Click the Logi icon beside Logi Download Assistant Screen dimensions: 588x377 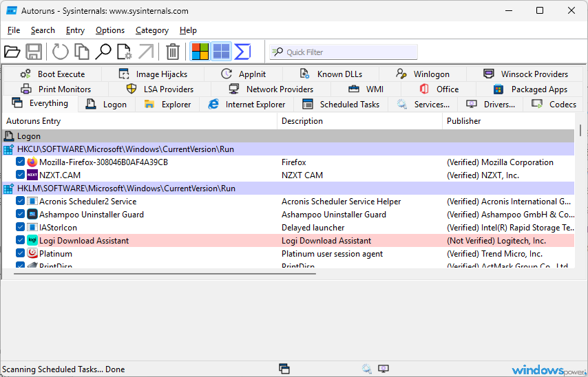[x=32, y=241]
